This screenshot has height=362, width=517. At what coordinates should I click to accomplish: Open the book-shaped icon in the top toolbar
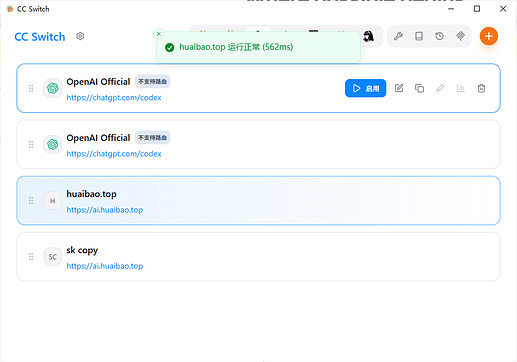pyautogui.click(x=419, y=36)
